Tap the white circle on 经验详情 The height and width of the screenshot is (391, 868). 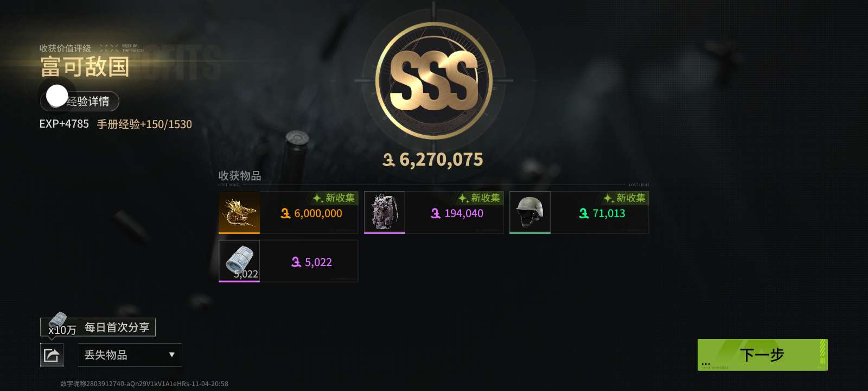click(57, 96)
